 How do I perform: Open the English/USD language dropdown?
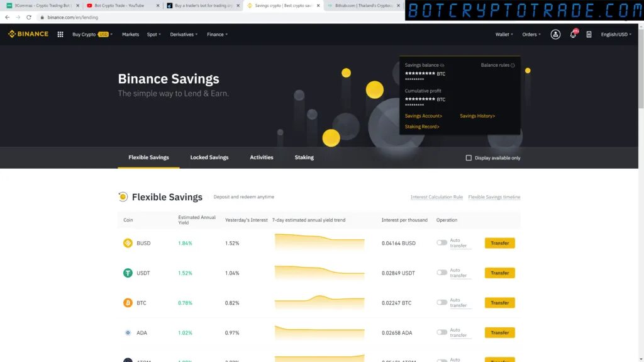[616, 35]
